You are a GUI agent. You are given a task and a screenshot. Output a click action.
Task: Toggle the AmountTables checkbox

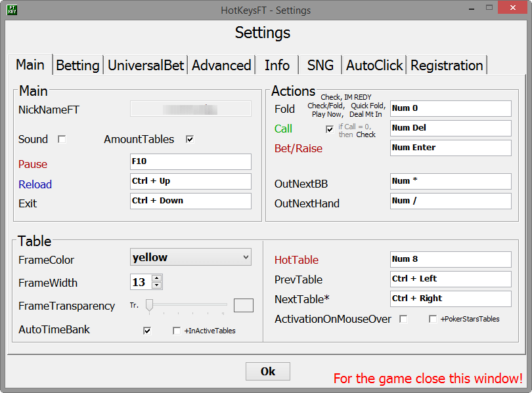coord(190,139)
